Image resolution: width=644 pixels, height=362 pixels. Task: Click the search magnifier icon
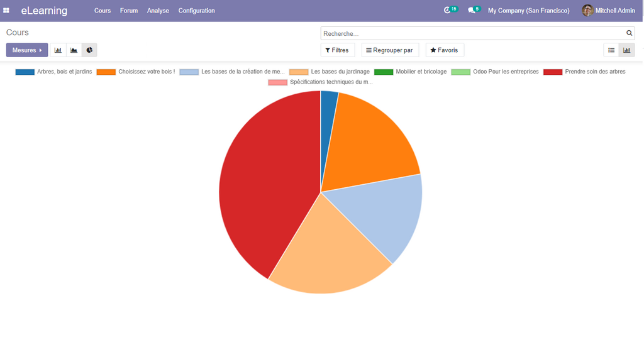tap(629, 33)
